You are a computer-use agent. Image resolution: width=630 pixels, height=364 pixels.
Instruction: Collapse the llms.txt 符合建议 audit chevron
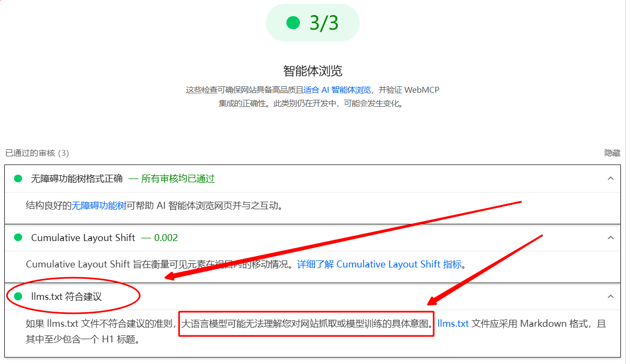click(611, 297)
